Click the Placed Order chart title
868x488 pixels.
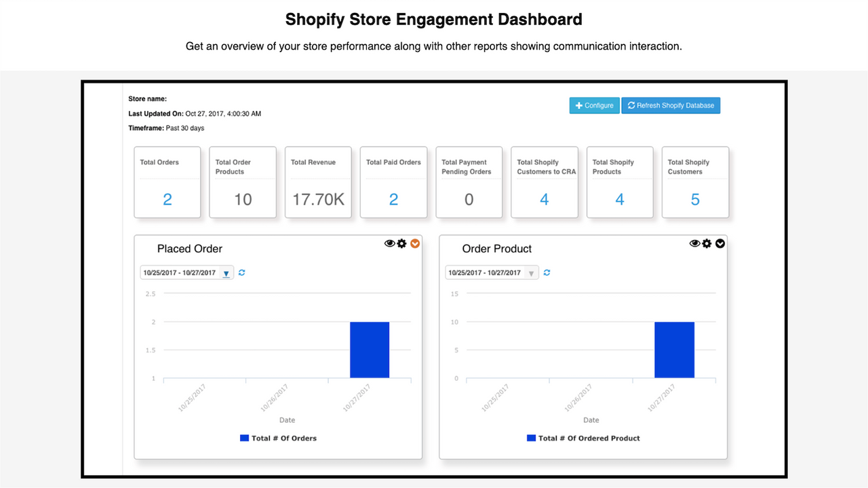click(190, 249)
